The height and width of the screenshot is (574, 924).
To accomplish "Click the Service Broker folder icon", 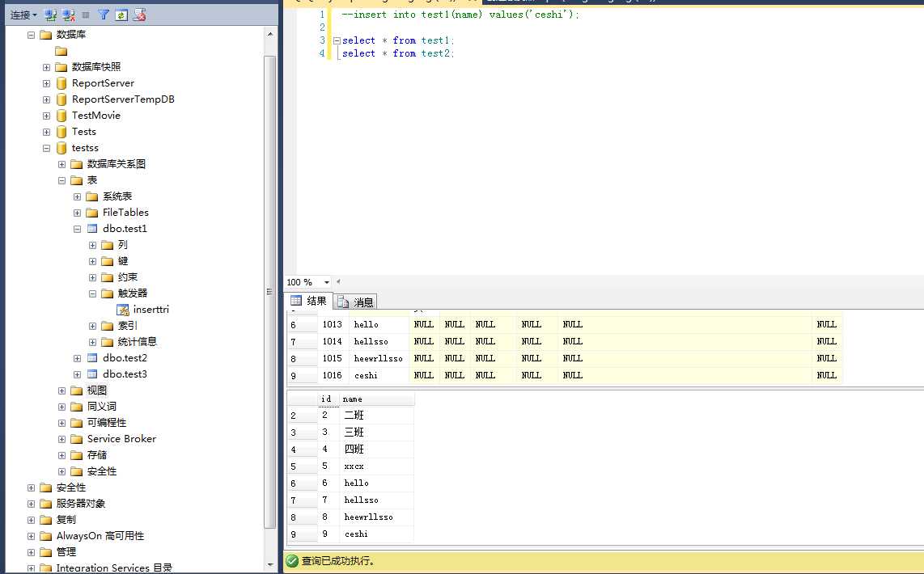I will click(77, 439).
